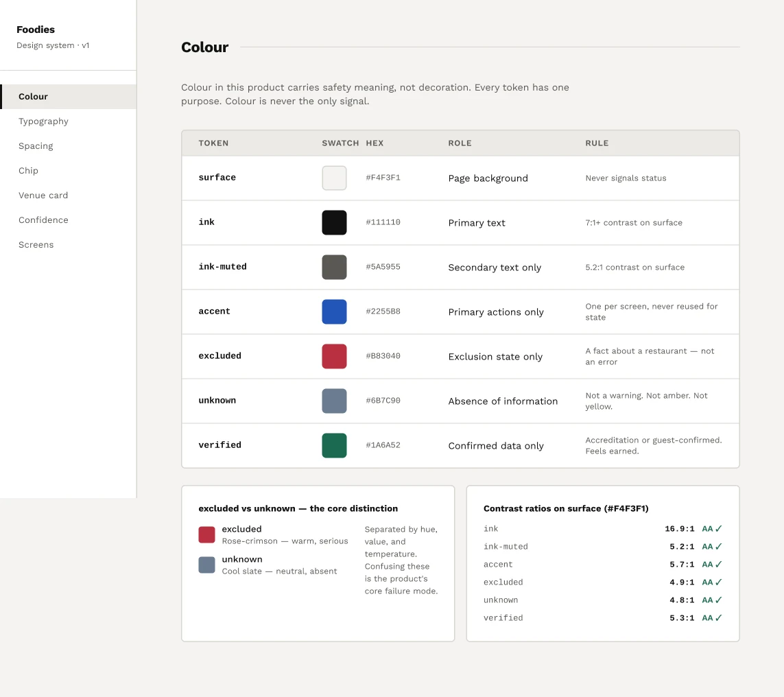Go to Typography in the sidebar

coord(69,121)
